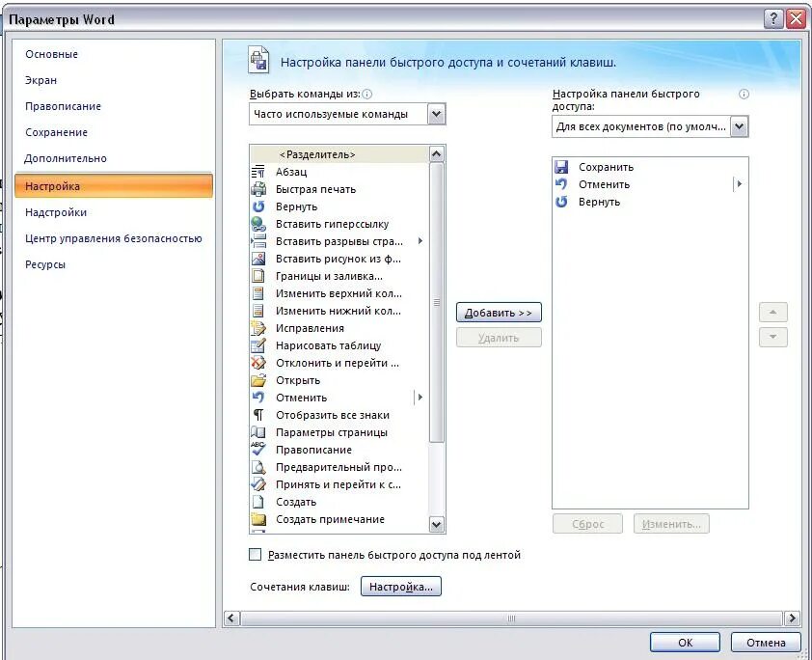Viewport: 812px width, 660px height.
Task: Open the Экран category
Action: click(x=41, y=80)
